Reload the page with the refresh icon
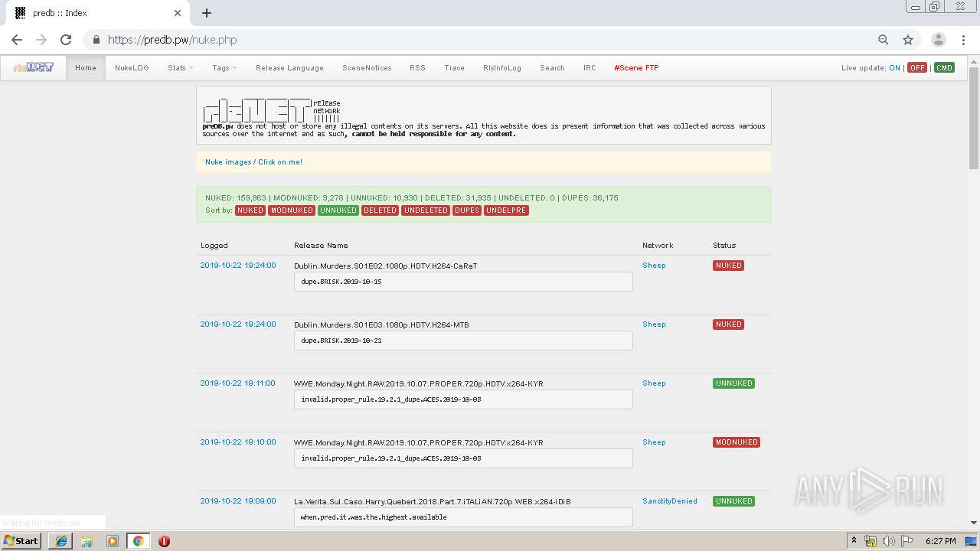This screenshot has height=551, width=980. tap(66, 40)
